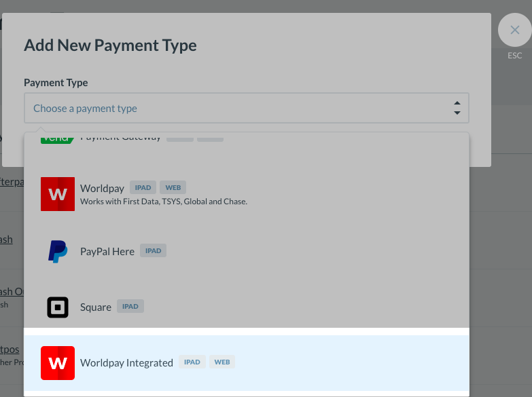Click IPAD badge beside Worldpay Integrated

(192, 362)
